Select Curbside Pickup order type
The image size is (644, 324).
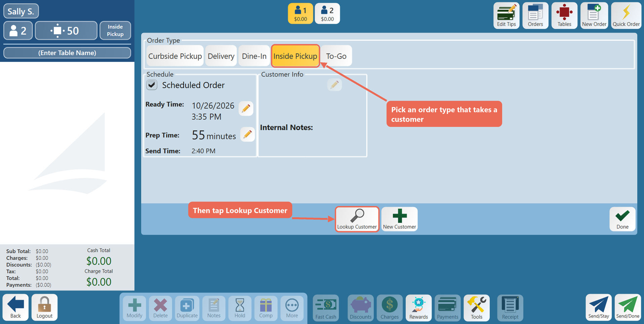tap(175, 56)
